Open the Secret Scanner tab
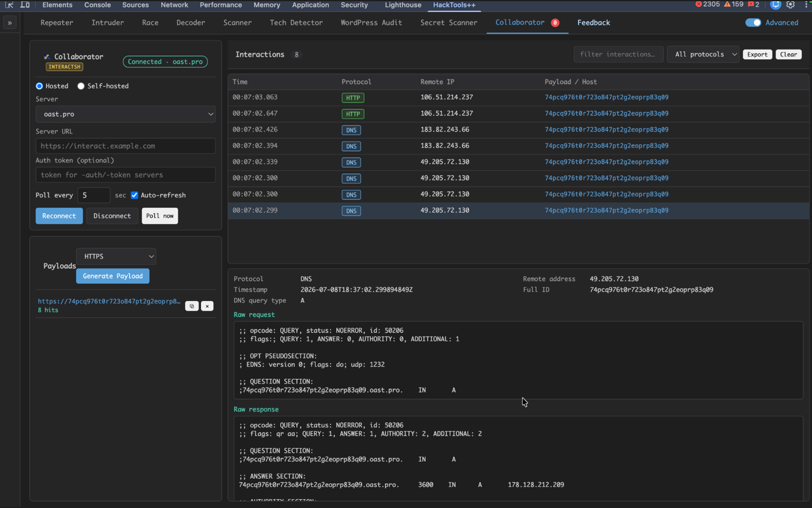 (x=449, y=23)
